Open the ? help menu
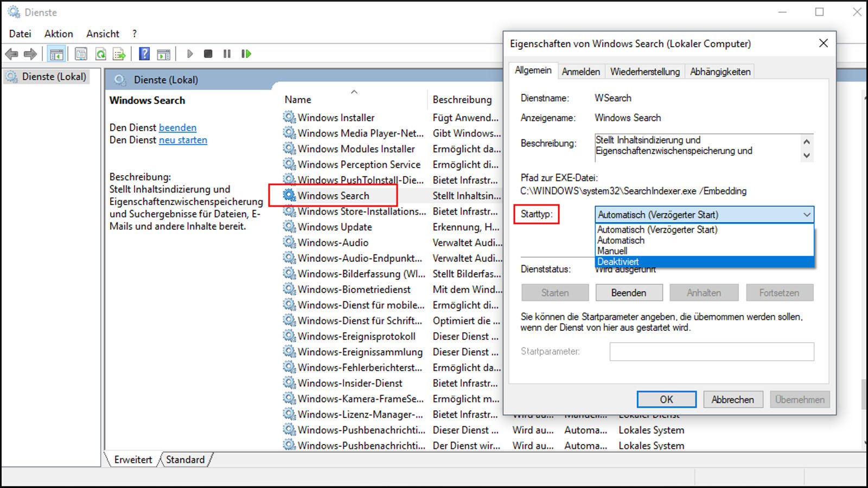 [135, 34]
